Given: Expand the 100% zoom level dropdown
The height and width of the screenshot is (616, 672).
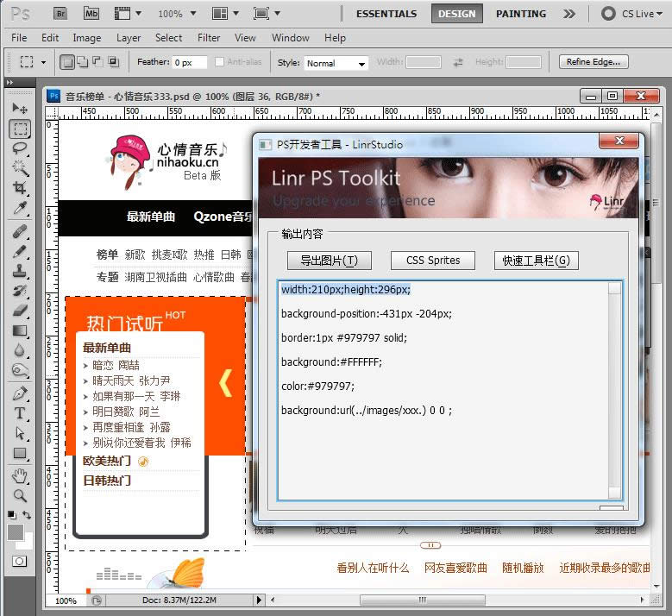Looking at the screenshot, I should [177, 14].
